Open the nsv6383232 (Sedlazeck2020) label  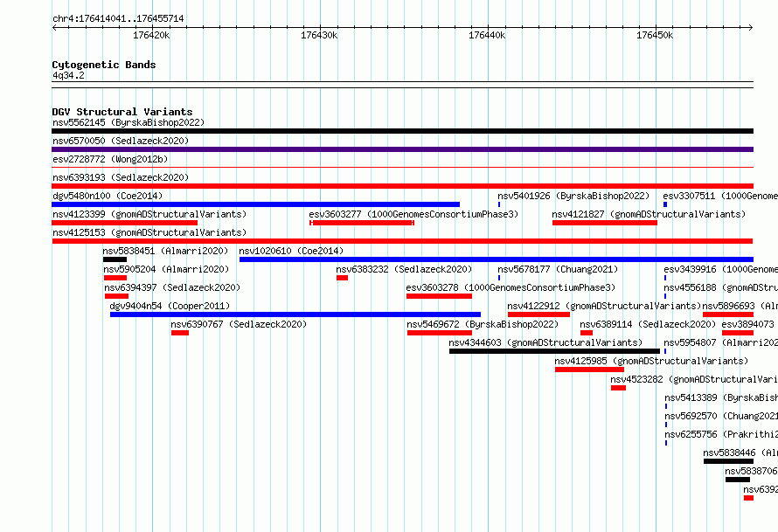404,269
